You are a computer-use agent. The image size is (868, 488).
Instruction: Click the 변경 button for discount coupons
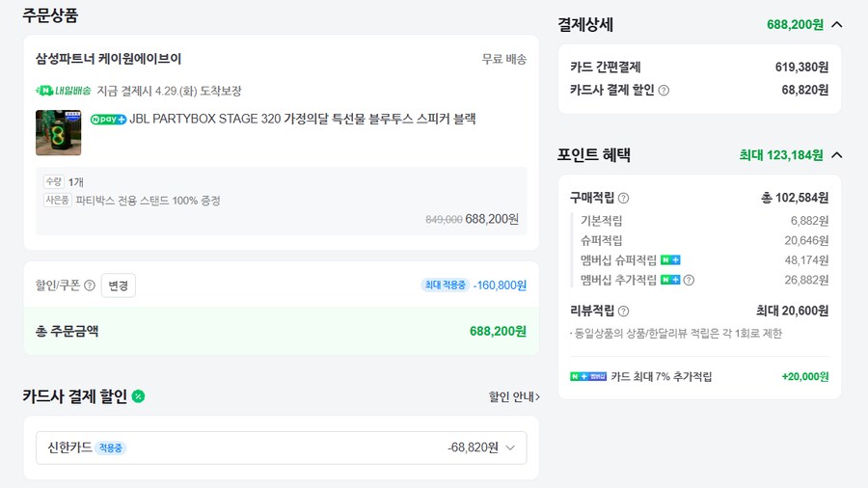[119, 285]
